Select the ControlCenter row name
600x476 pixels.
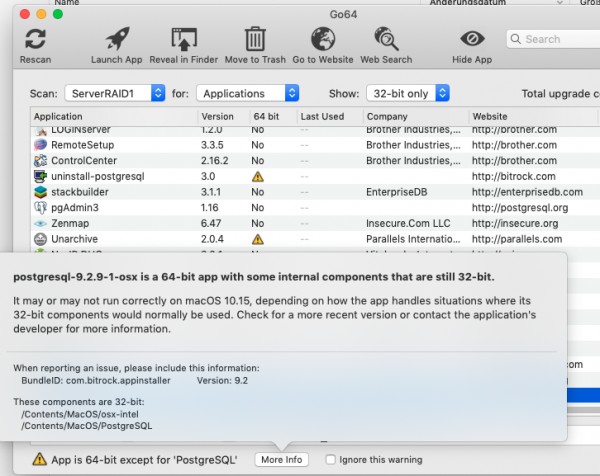tap(84, 161)
